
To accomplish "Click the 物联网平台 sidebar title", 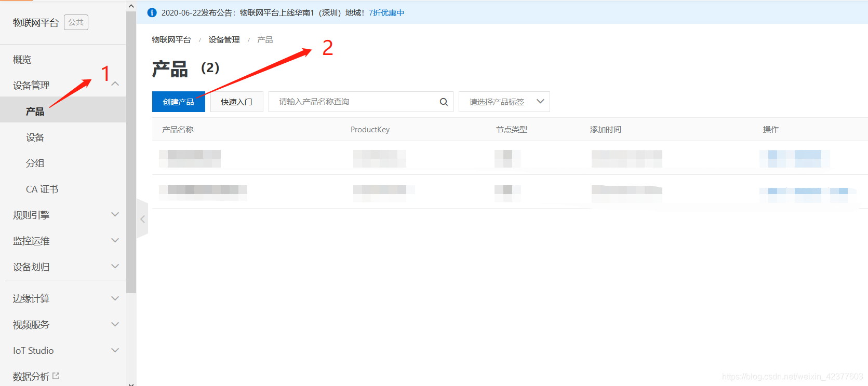I will pos(36,23).
